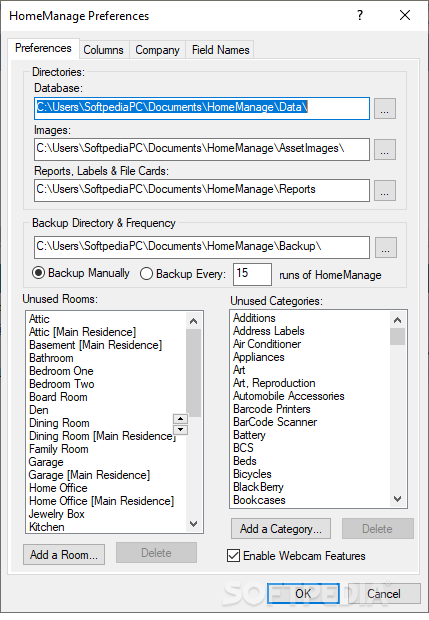Click Add a Room button

coord(64,554)
